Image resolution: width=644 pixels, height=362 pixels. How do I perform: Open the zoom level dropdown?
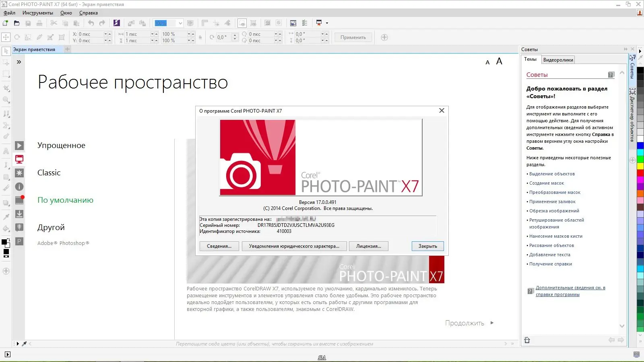[180, 23]
